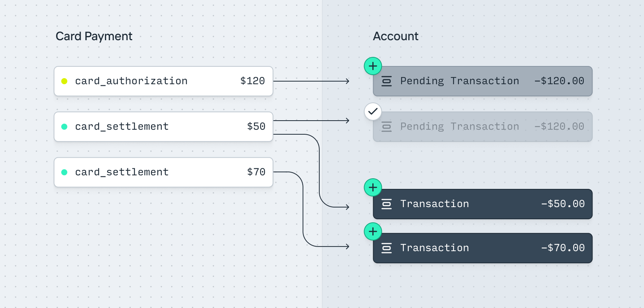
Task: Click the checkmark badge on the faded Pending Transaction
Action: [373, 112]
